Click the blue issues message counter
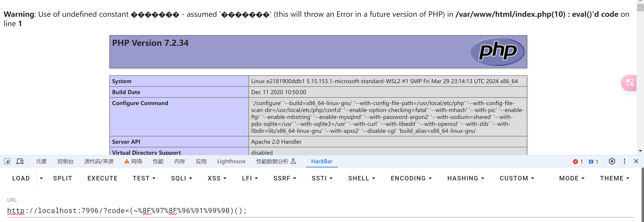 point(593,161)
